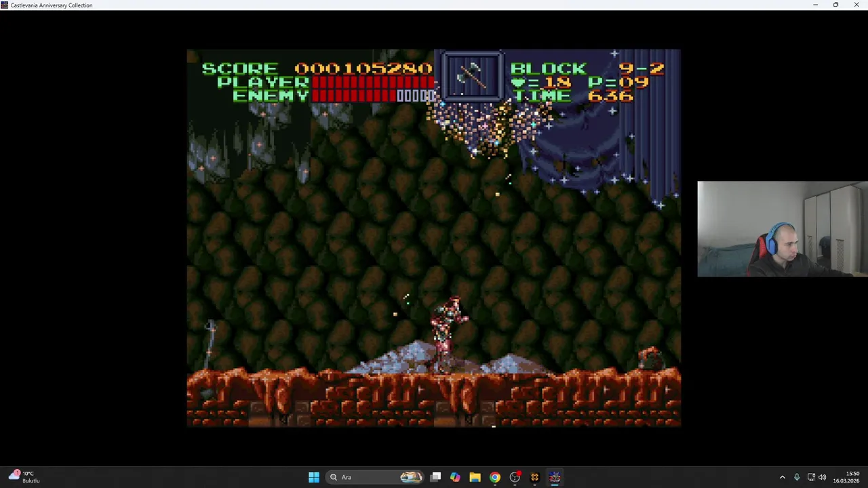Open File Explorer from the taskbar
868x488 pixels.
[x=475, y=477]
